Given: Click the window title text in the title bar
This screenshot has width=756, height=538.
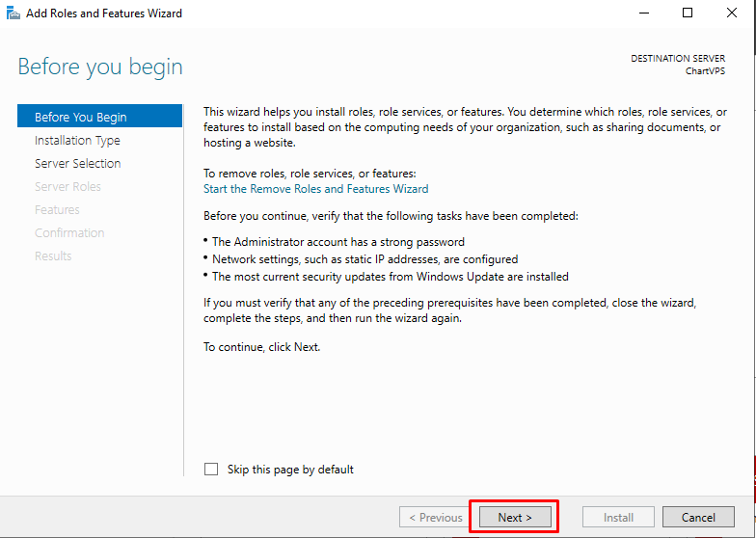Looking at the screenshot, I should click(x=103, y=13).
